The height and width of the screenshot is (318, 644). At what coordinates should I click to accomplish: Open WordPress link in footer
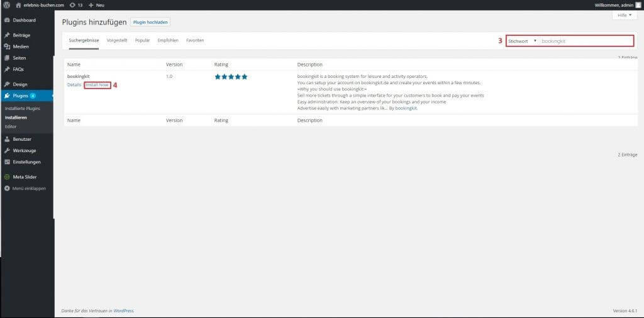(123, 311)
